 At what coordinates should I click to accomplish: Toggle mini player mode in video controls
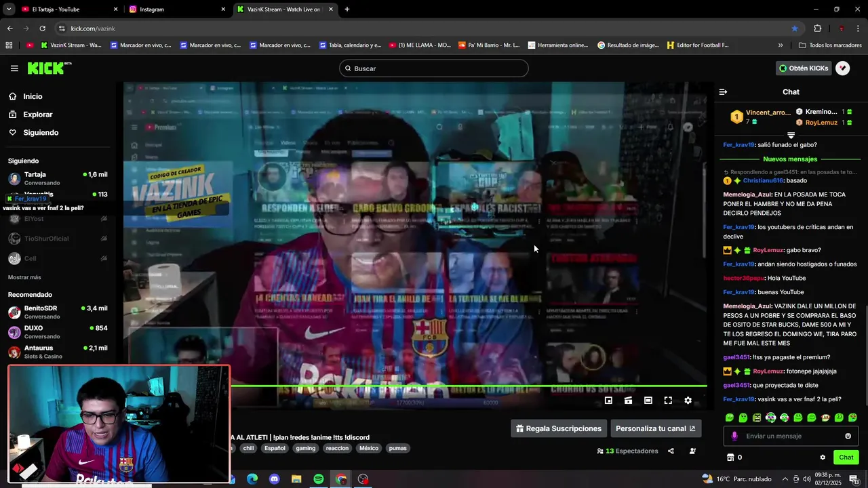pos(608,401)
